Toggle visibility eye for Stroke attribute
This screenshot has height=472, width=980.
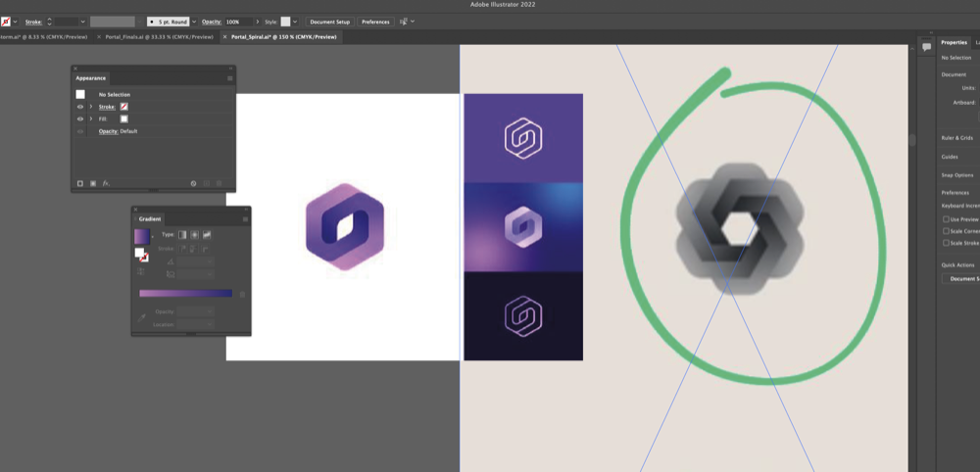tap(80, 106)
